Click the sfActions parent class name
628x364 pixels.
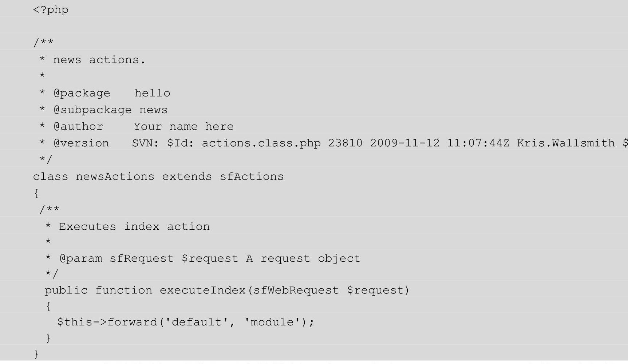(x=252, y=177)
